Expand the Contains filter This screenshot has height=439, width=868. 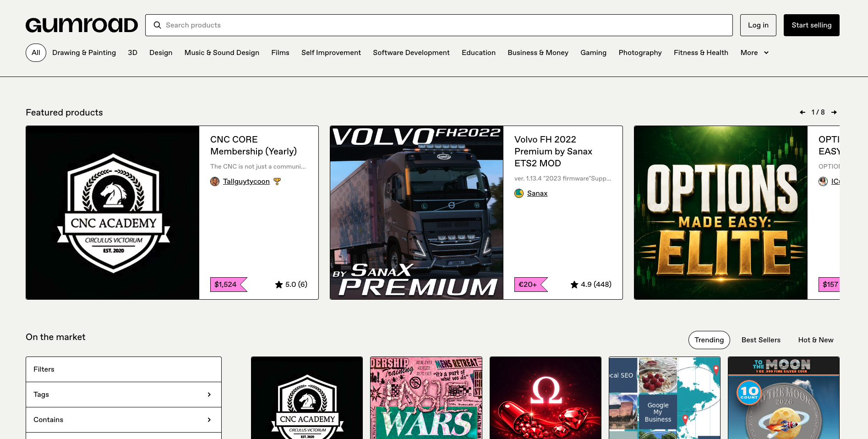tap(124, 420)
